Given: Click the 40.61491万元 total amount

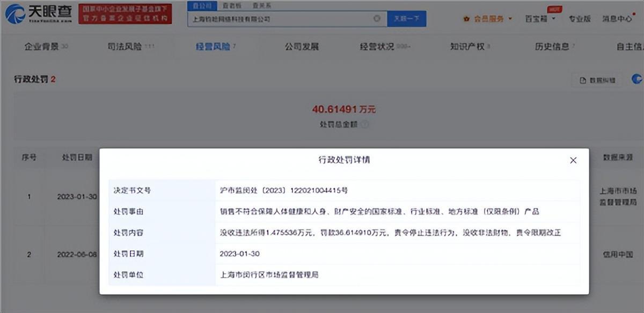Looking at the screenshot, I should click(344, 109).
